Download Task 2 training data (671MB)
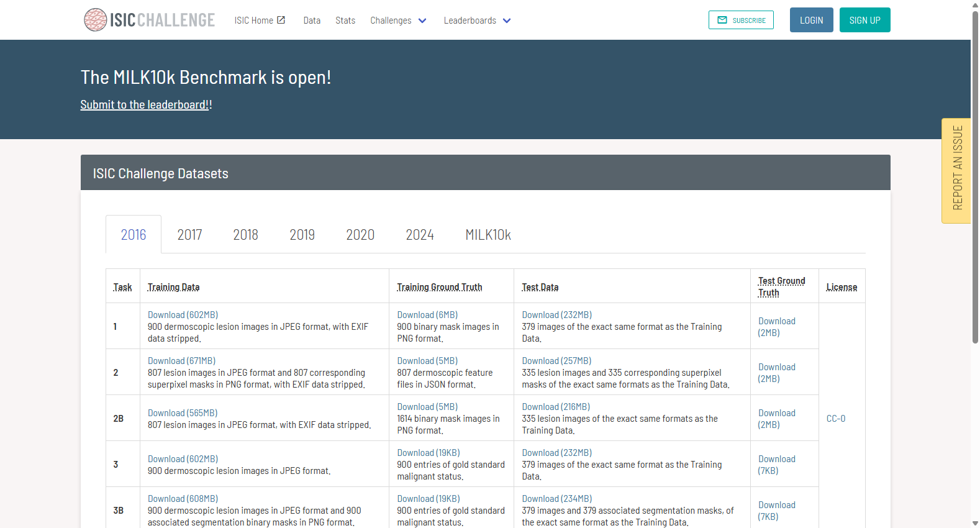The image size is (980, 528). [181, 361]
